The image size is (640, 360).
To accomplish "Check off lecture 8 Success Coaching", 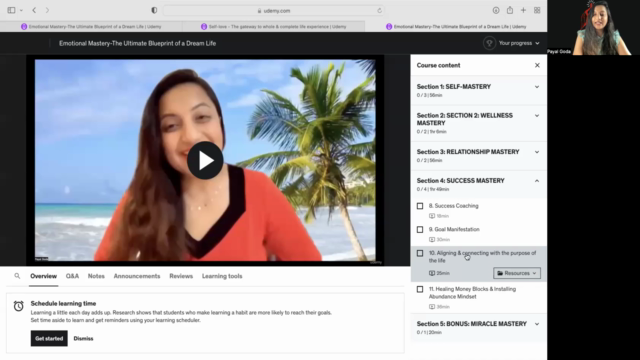I will (x=420, y=206).
